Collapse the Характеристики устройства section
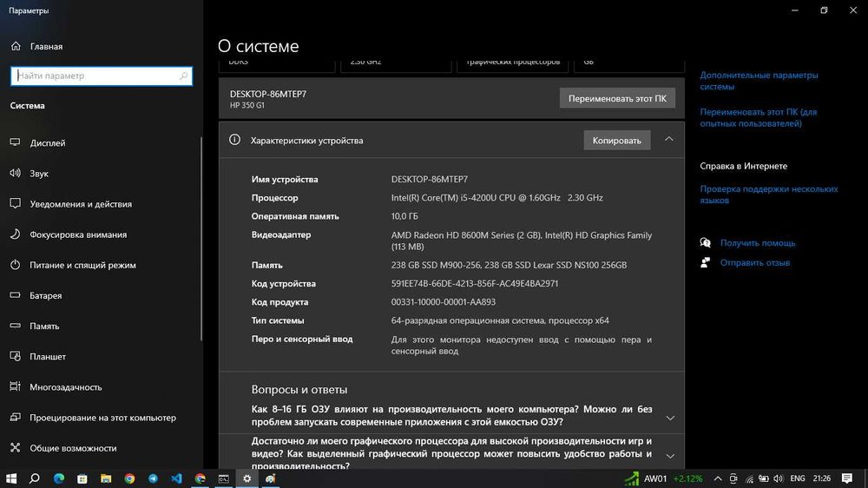868x488 pixels. (x=668, y=140)
